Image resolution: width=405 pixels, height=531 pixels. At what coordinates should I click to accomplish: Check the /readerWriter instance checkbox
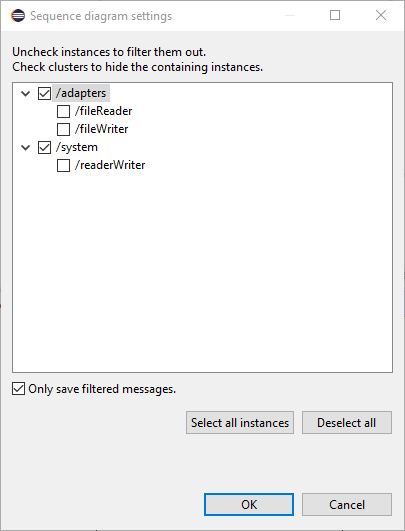[63, 166]
